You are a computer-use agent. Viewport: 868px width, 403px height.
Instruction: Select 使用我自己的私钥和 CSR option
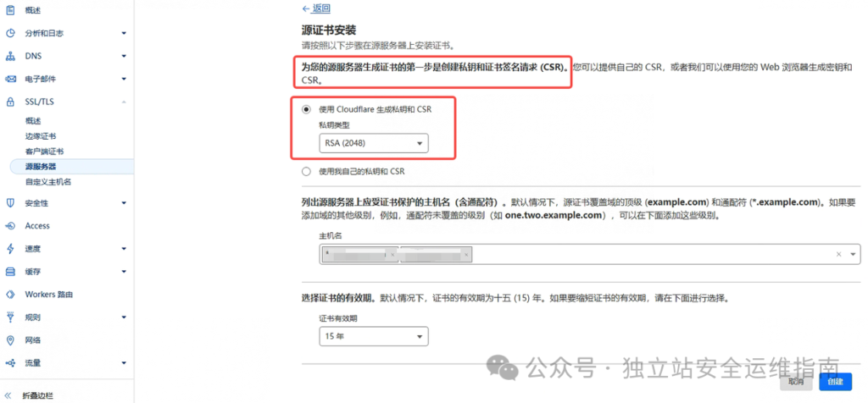[306, 171]
